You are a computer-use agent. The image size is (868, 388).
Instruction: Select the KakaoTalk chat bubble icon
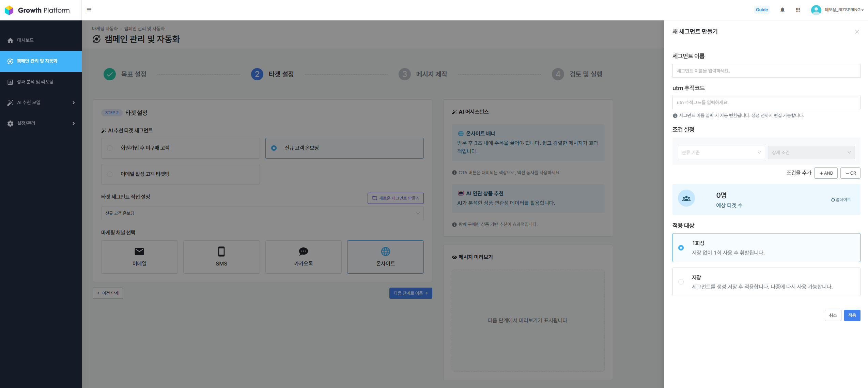(303, 252)
